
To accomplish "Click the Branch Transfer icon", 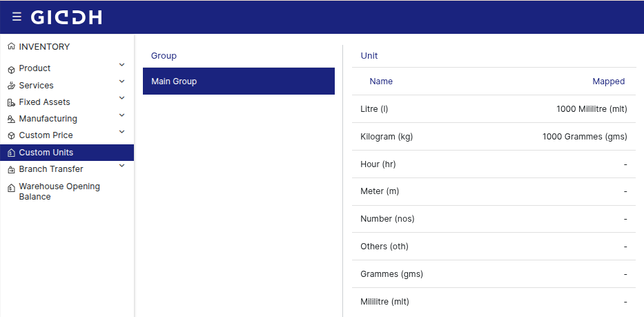I will tap(12, 170).
